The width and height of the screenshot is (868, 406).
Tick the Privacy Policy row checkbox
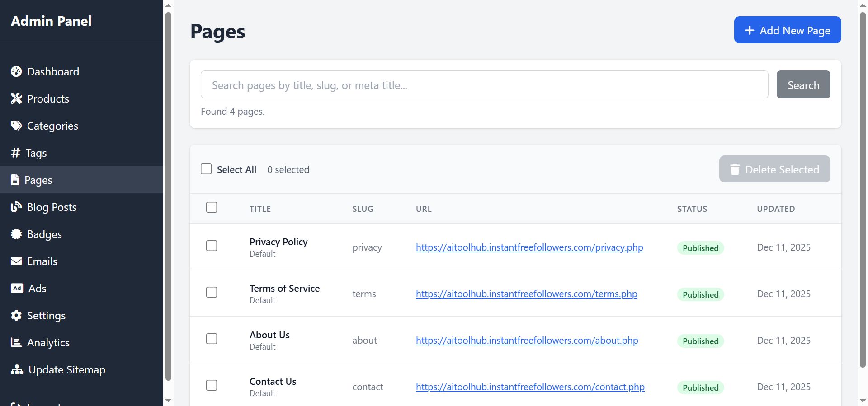click(x=212, y=246)
